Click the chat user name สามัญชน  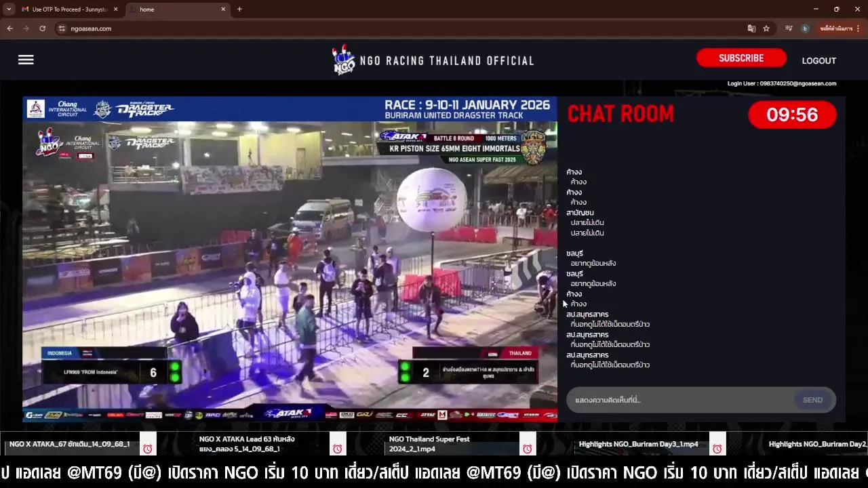tap(580, 213)
